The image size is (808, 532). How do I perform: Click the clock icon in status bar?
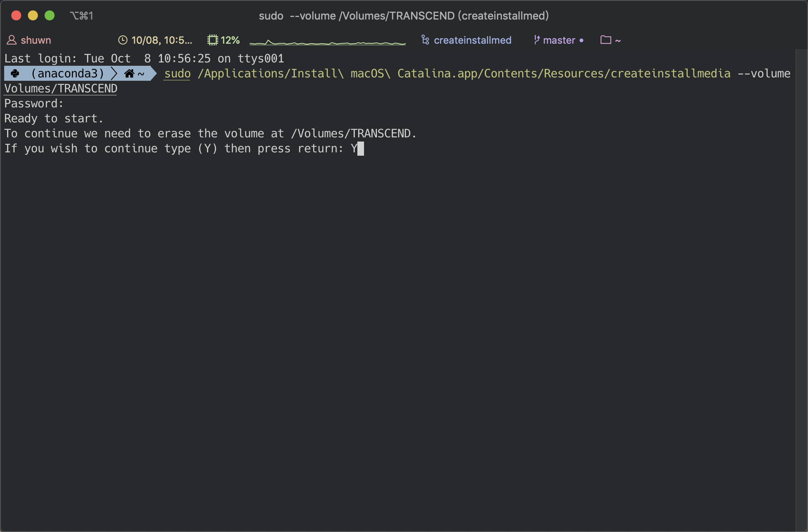(123, 40)
